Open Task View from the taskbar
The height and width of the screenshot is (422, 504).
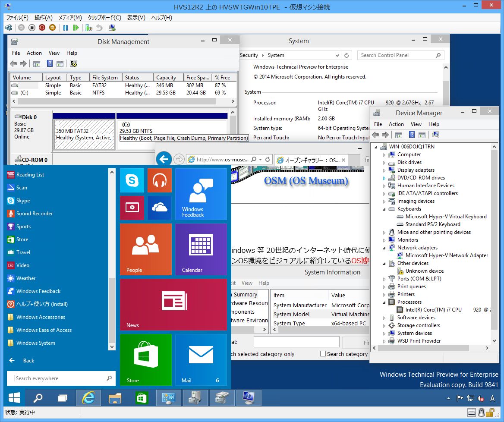click(x=63, y=398)
